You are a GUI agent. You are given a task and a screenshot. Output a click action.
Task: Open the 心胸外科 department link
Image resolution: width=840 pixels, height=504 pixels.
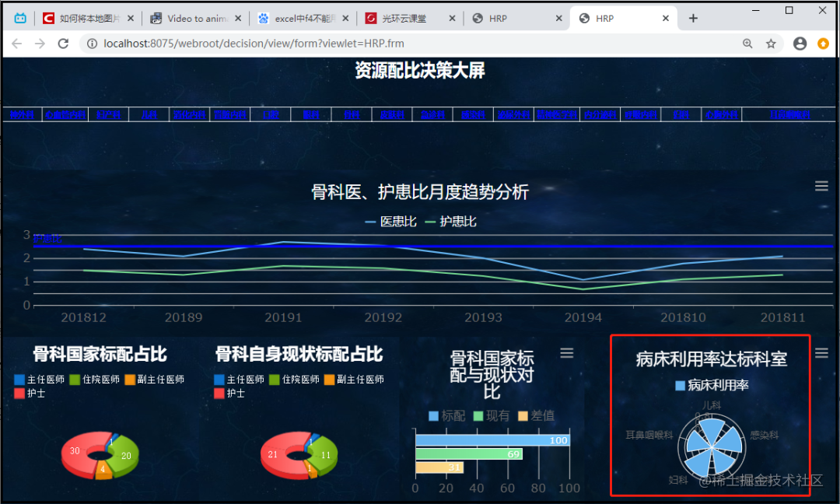click(721, 114)
